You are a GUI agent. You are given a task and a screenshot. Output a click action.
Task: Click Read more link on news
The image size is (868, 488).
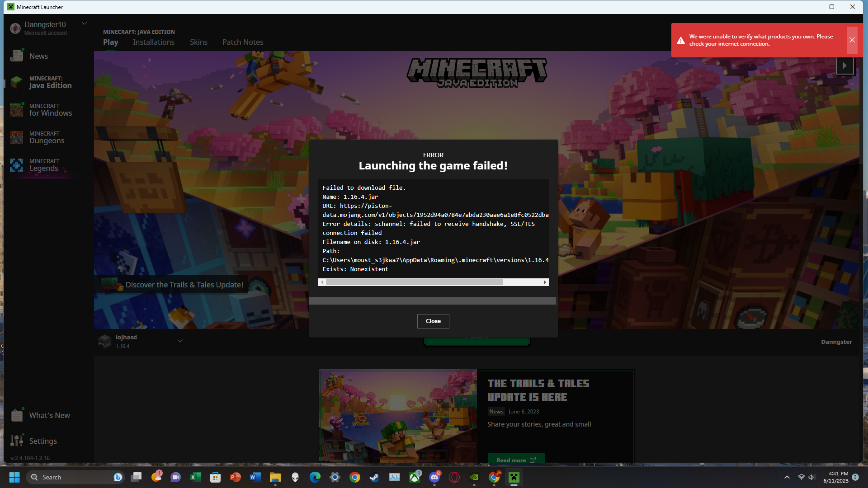[x=515, y=460]
